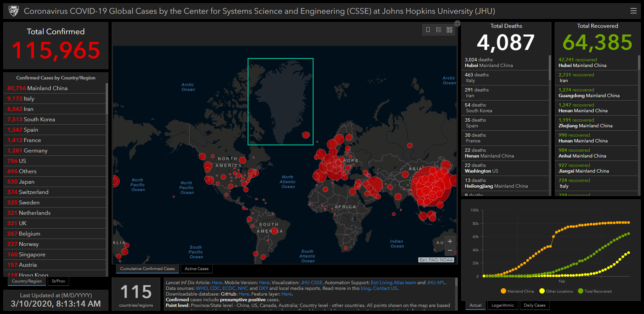This screenshot has height=314, width=644.
Task: Click 1,274 recovered Guangdong entry
Action: pos(597,93)
